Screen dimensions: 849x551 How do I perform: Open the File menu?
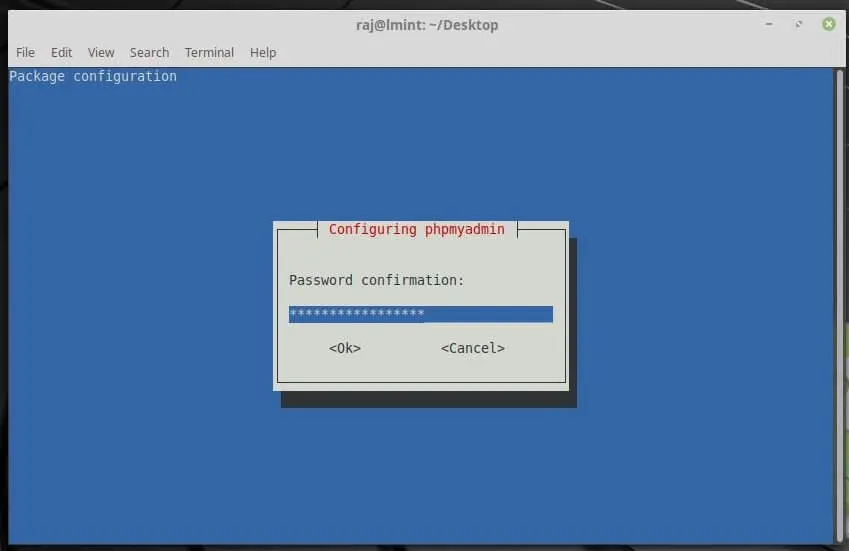pos(25,53)
